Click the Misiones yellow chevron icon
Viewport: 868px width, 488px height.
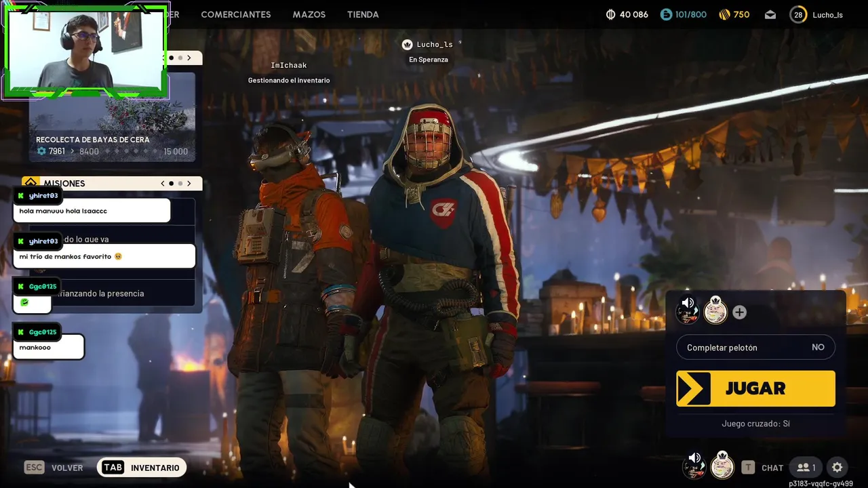point(31,183)
